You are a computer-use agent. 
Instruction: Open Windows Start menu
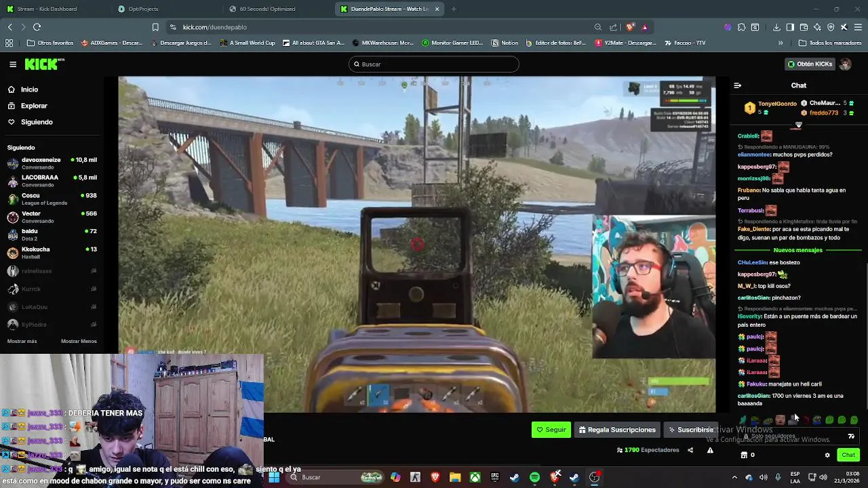(274, 477)
